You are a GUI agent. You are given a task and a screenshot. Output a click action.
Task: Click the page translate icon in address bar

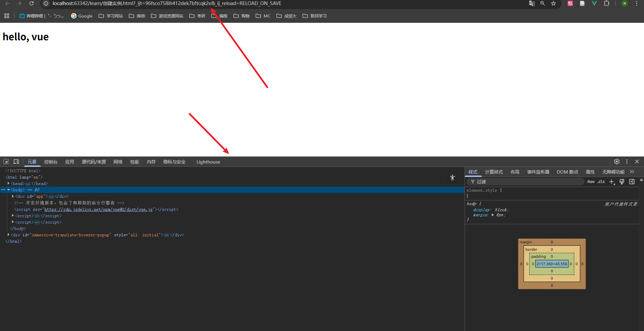pos(532,4)
